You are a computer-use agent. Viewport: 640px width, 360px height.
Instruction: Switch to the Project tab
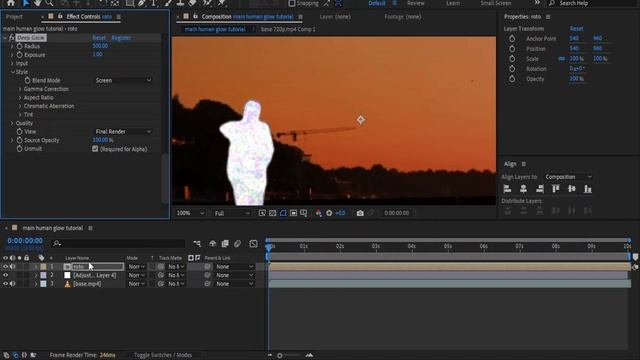pyautogui.click(x=14, y=17)
